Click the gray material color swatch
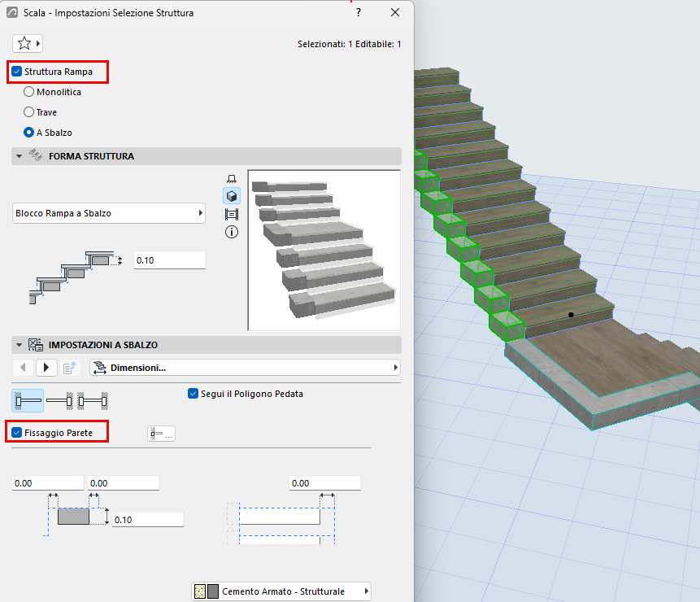This screenshot has height=602, width=700. click(213, 591)
